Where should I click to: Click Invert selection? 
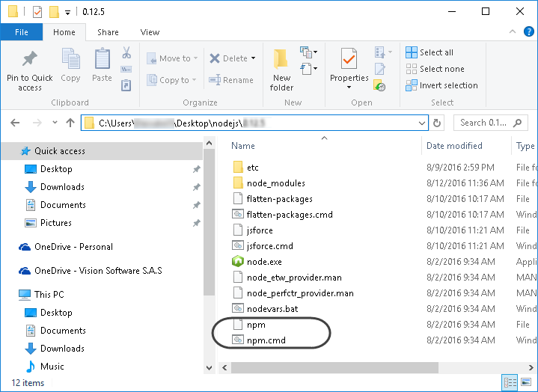click(x=441, y=85)
